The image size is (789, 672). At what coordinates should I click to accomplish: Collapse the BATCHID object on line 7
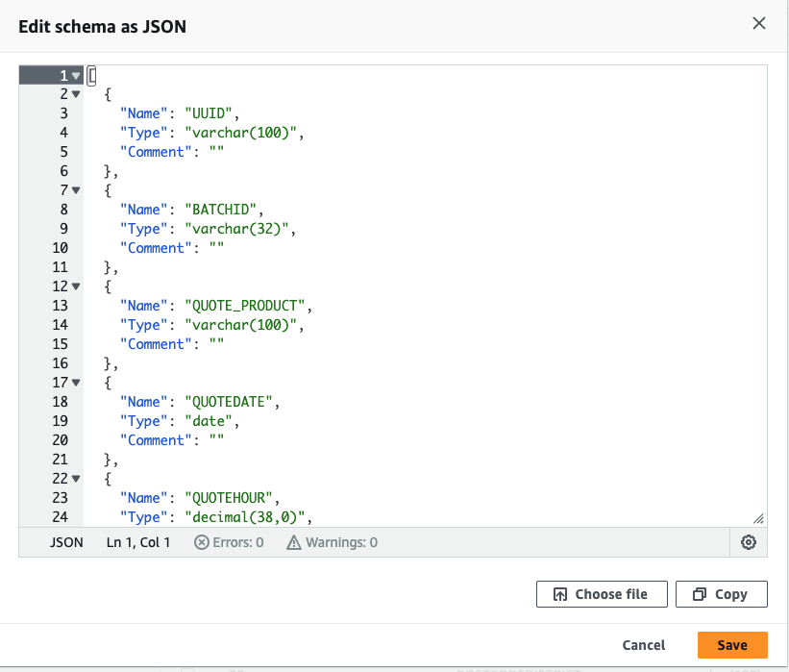point(74,190)
